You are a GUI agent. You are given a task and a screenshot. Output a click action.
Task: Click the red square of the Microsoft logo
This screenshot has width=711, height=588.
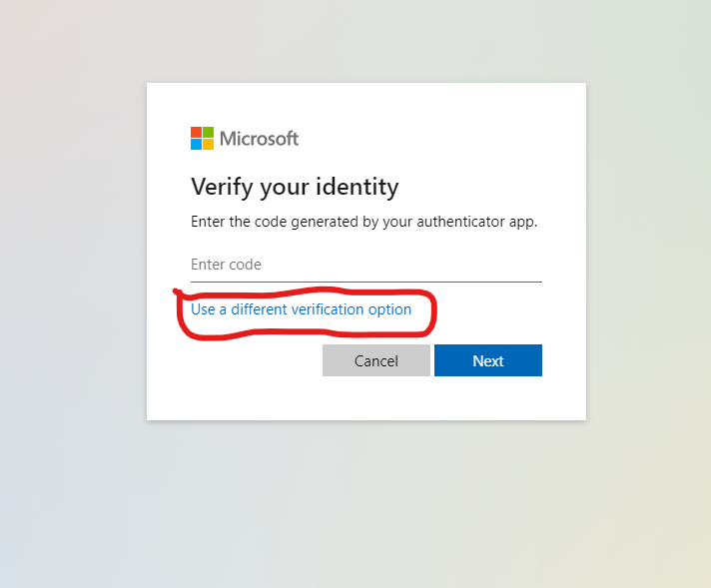(x=196, y=132)
